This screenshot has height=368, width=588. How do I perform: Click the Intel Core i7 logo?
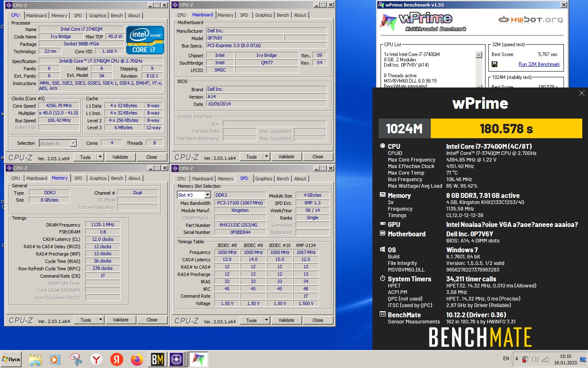pyautogui.click(x=145, y=40)
